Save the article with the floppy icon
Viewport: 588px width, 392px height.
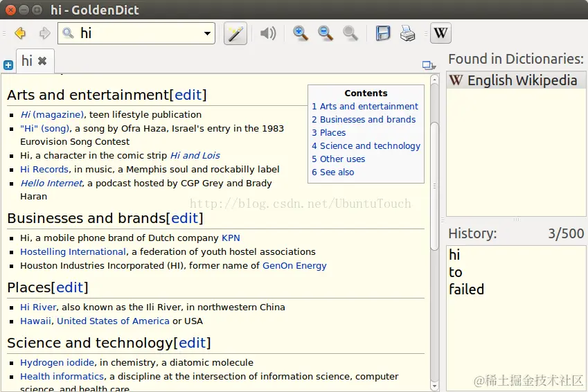click(383, 33)
